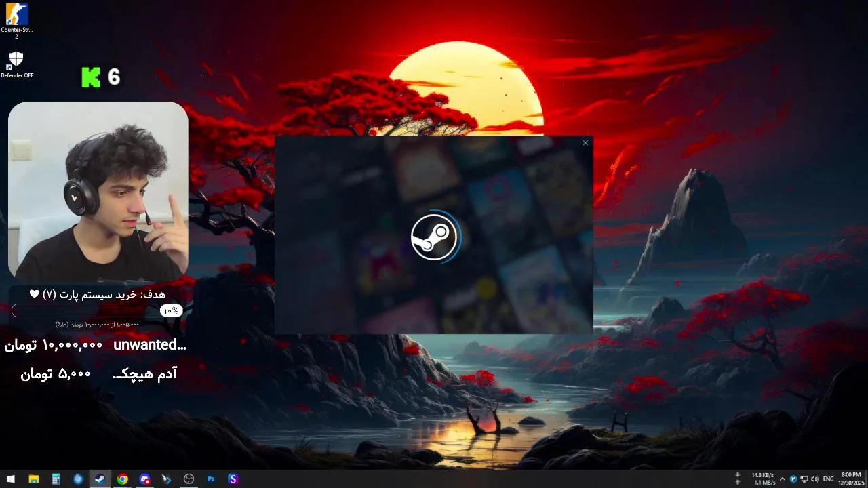Click the green Kick logo overlay

click(x=90, y=77)
